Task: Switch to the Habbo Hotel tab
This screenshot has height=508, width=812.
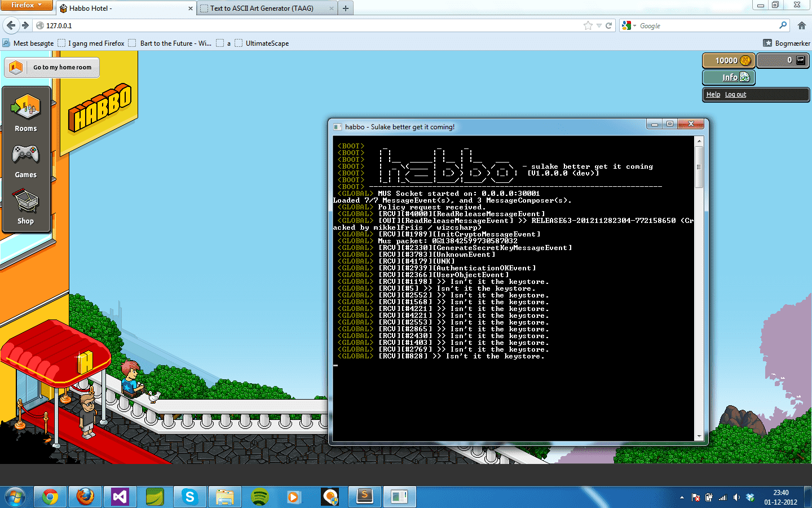Action: (125, 8)
